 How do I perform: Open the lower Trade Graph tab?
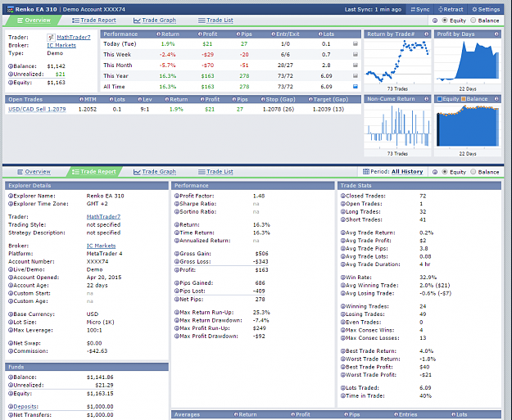(x=155, y=172)
